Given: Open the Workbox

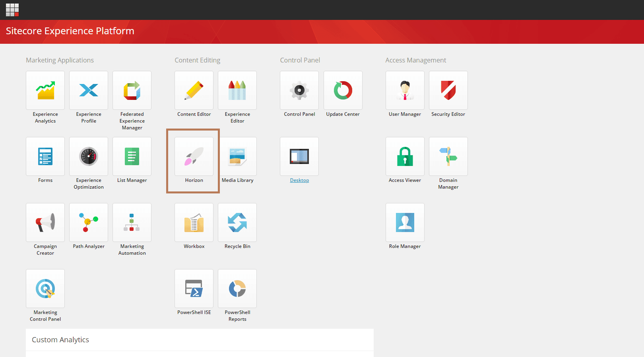Looking at the screenshot, I should (x=194, y=222).
